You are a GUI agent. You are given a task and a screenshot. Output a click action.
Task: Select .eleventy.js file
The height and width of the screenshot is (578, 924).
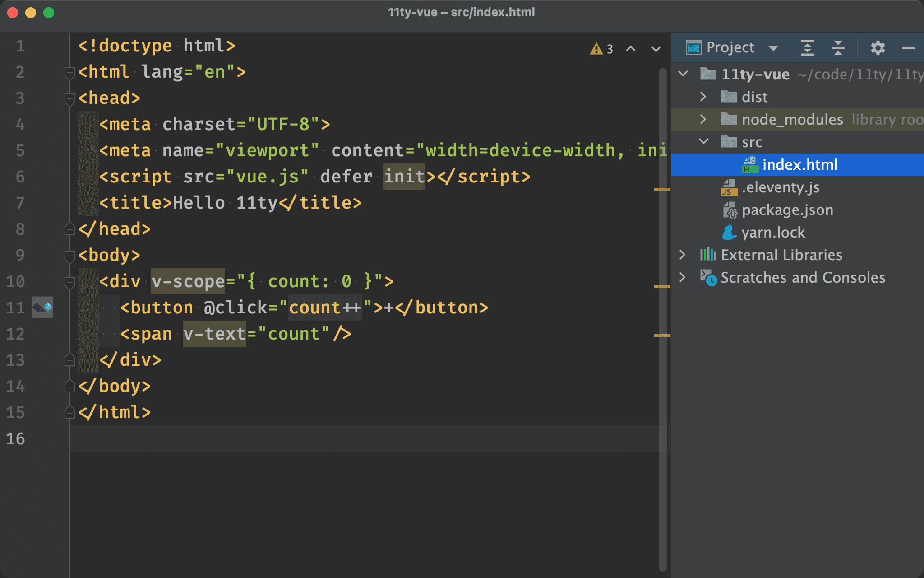pyautogui.click(x=781, y=187)
